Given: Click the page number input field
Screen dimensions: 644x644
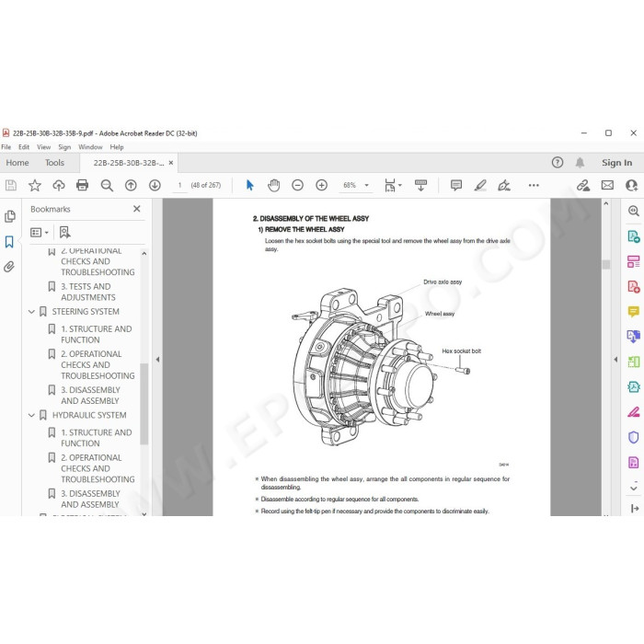Looking at the screenshot, I should click(179, 185).
